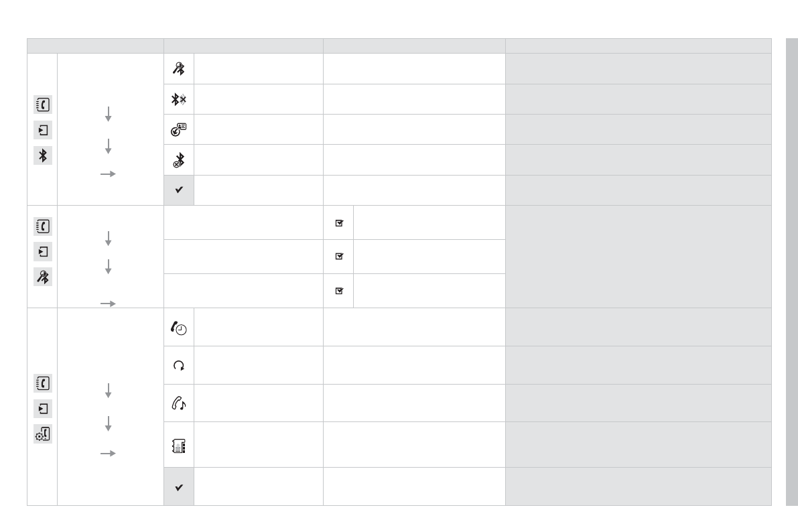Click the Bluetooth search icon in the left column

tap(42, 276)
